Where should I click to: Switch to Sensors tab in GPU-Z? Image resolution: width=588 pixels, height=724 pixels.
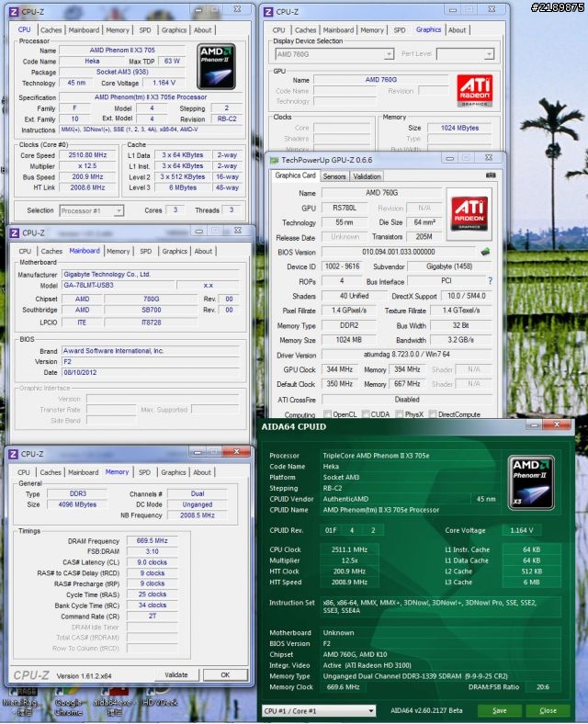pyautogui.click(x=334, y=176)
